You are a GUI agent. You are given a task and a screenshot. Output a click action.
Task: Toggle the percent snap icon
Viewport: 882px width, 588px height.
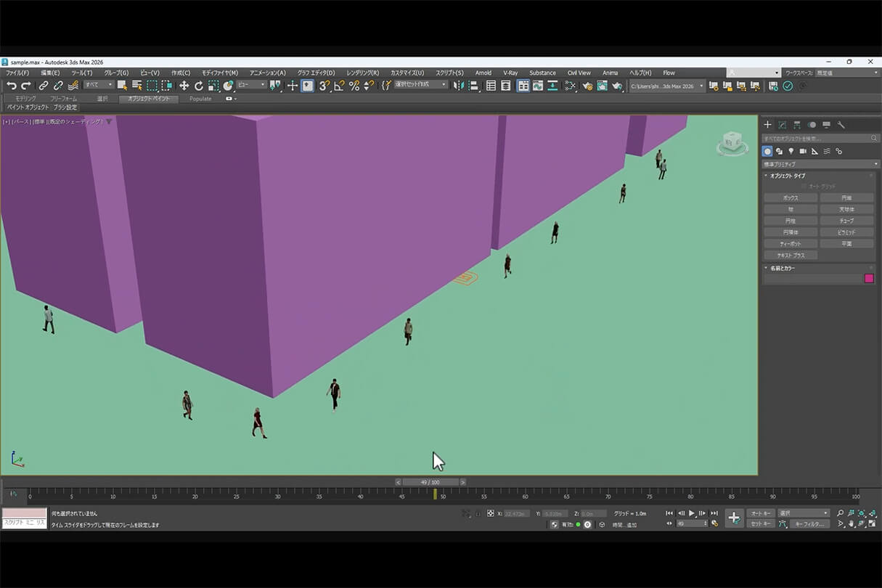pos(354,86)
